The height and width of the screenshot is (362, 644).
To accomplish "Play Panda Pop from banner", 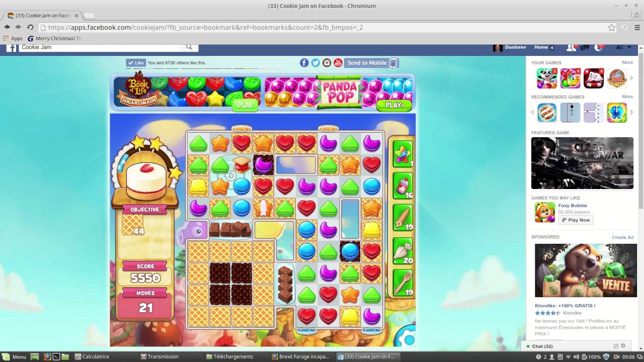I will point(394,105).
